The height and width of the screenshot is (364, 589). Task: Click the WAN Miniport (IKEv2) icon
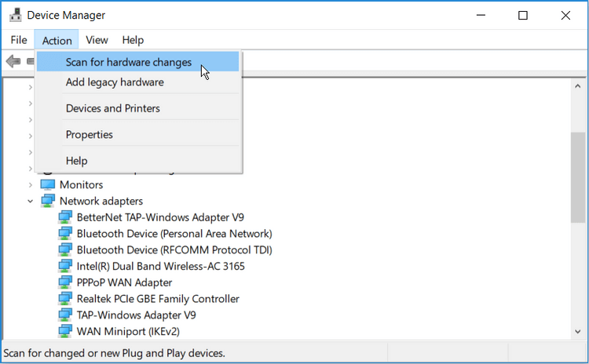(65, 331)
